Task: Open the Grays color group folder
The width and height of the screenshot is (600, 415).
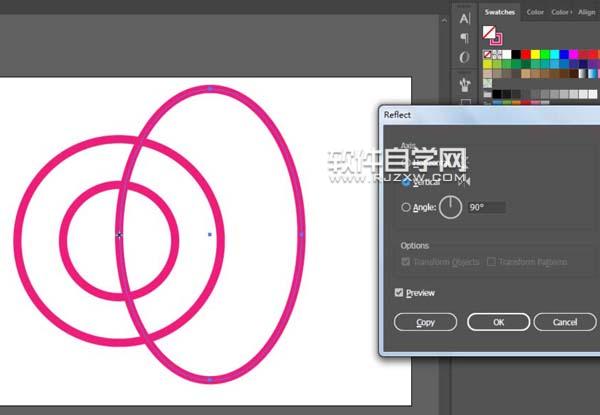Action: (x=488, y=94)
